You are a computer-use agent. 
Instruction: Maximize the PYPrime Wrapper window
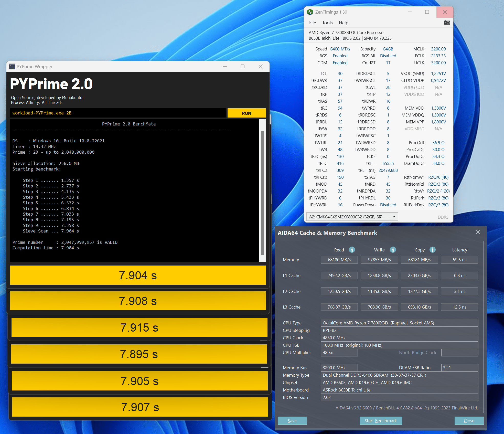[242, 67]
